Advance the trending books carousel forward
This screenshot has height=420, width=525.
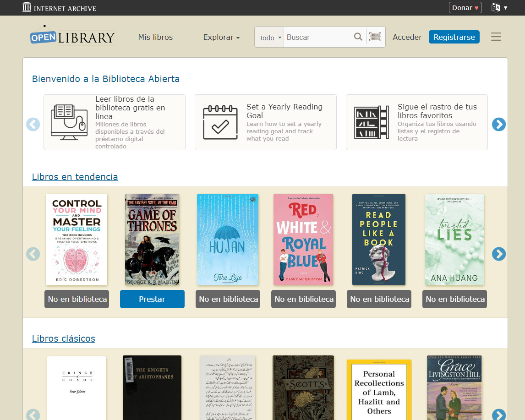tap(498, 254)
